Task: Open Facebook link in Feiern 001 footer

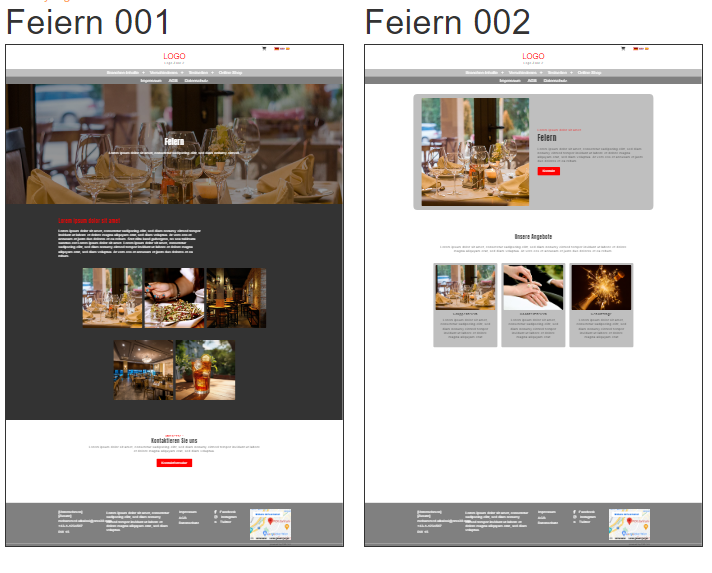Action: pyautogui.click(x=228, y=512)
